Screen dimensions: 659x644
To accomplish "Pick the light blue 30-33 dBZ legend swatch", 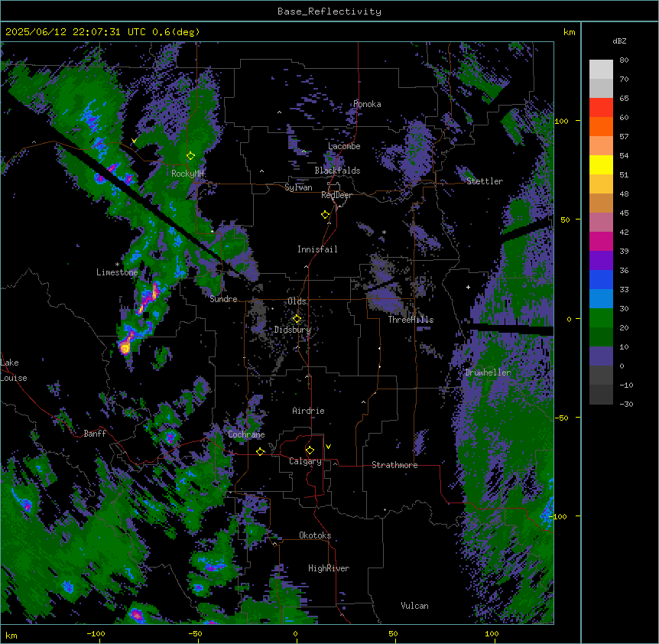I will (601, 299).
